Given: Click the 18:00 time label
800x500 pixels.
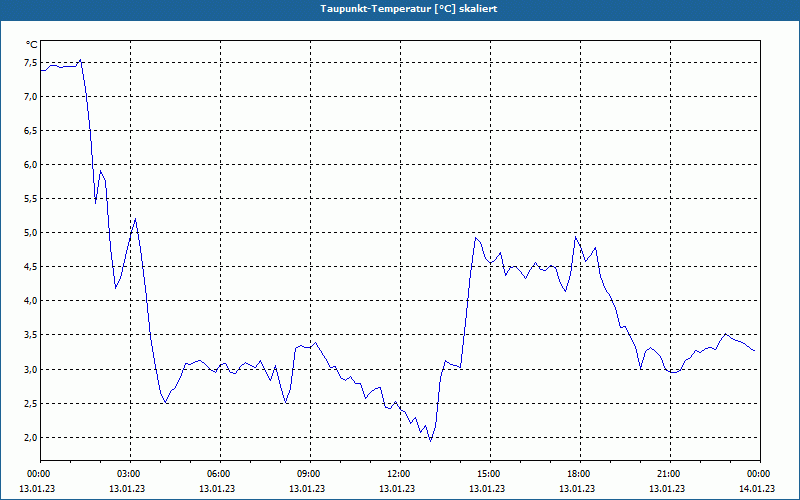Looking at the screenshot, I should pyautogui.click(x=580, y=474).
